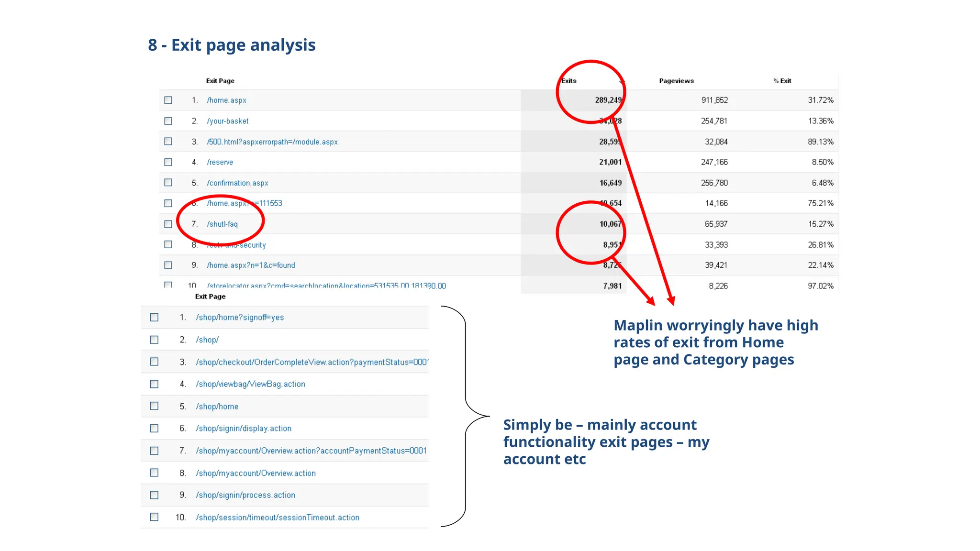Tick the checkbox for the Overview.action?accountPaymentStatus=0001 row
This screenshot has height=551, width=980.
coord(154,451)
